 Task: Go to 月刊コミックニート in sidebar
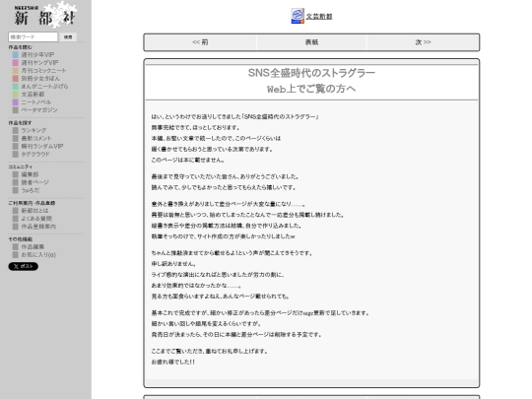(43, 71)
